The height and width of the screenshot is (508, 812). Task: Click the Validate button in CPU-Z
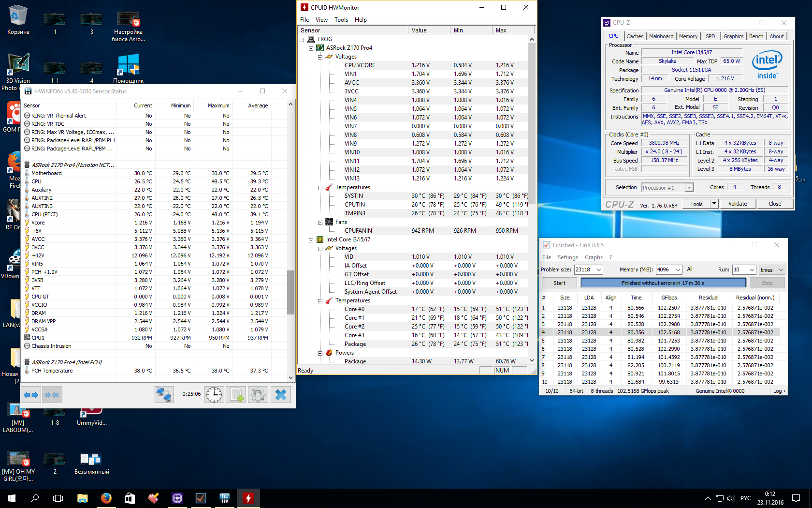737,204
